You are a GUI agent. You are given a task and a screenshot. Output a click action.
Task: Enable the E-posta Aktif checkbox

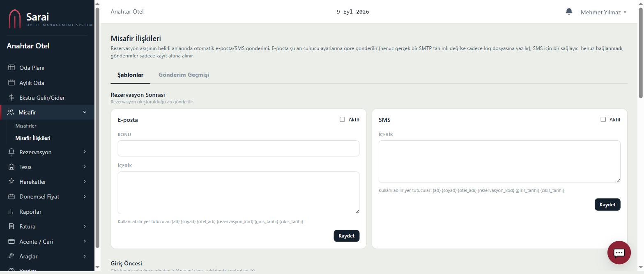coord(342,119)
